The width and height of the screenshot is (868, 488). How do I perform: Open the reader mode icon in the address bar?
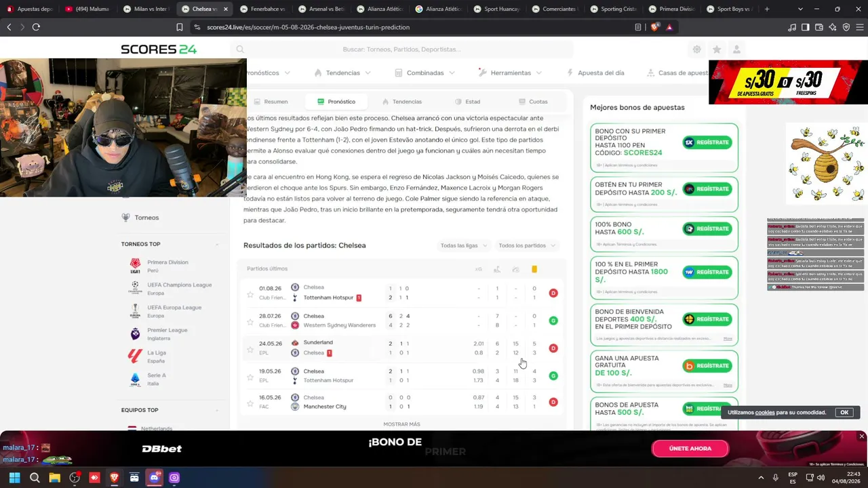[638, 27]
